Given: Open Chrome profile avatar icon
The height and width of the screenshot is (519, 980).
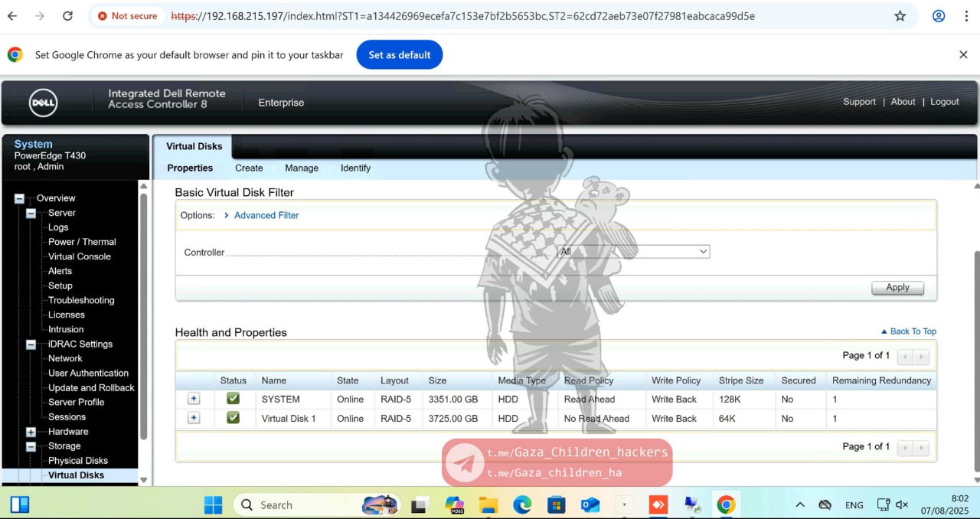Looking at the screenshot, I should tap(938, 16).
